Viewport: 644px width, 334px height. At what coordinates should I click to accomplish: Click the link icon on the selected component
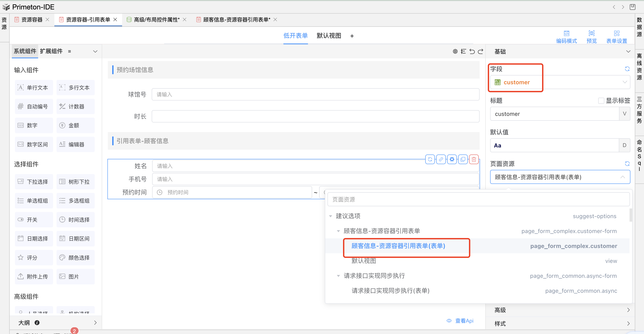441,159
